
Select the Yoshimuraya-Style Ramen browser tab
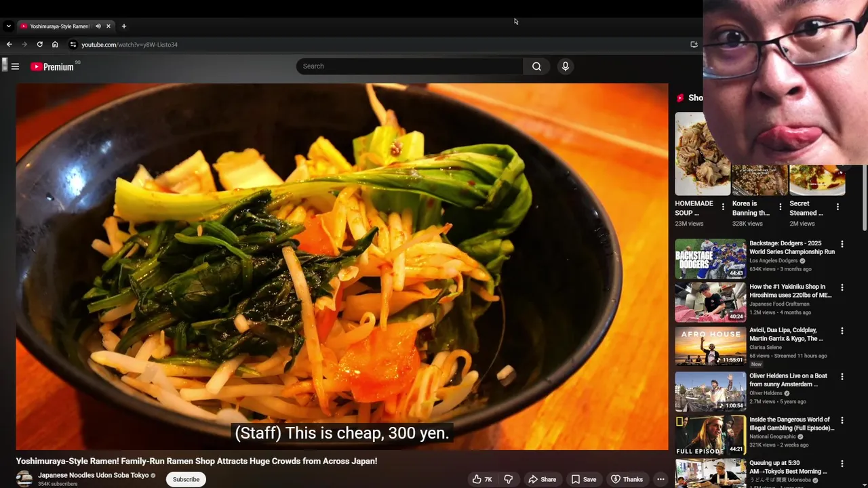pos(66,26)
